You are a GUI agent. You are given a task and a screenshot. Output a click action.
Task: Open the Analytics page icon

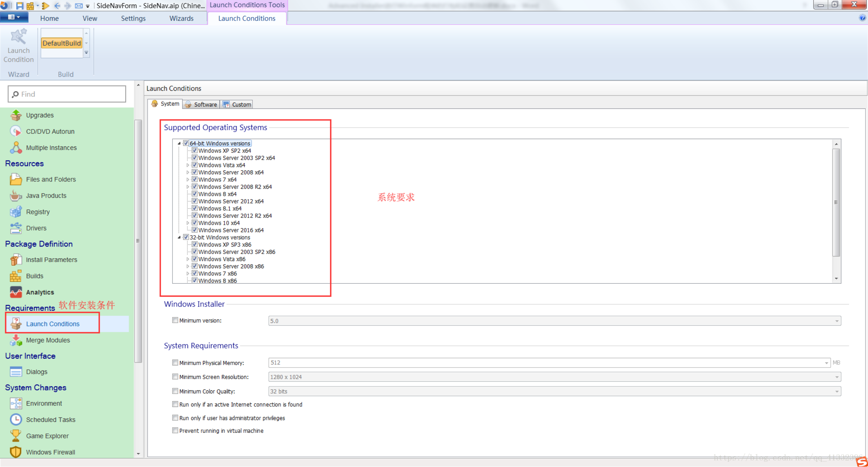[x=16, y=292]
